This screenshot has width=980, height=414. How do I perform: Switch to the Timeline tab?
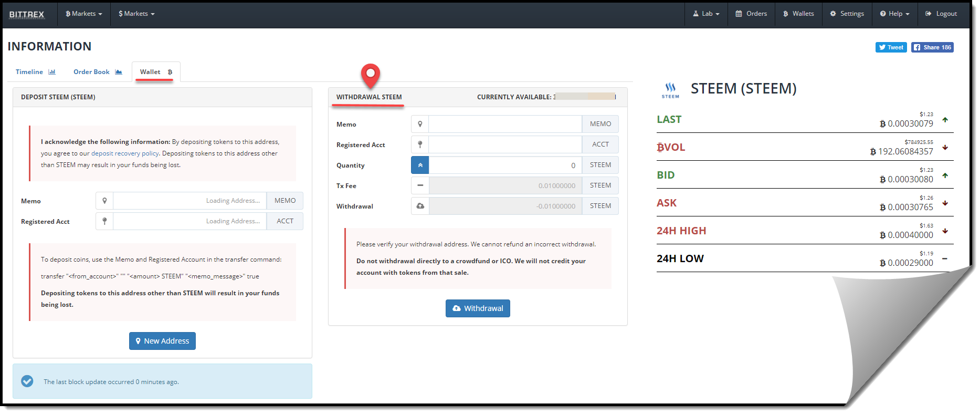(x=35, y=72)
